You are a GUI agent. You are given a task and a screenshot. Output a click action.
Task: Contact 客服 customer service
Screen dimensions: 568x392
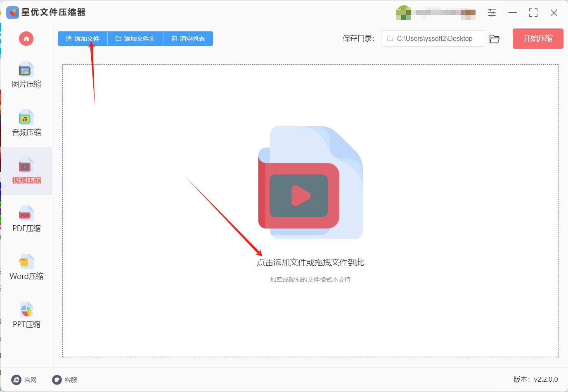[x=65, y=380]
